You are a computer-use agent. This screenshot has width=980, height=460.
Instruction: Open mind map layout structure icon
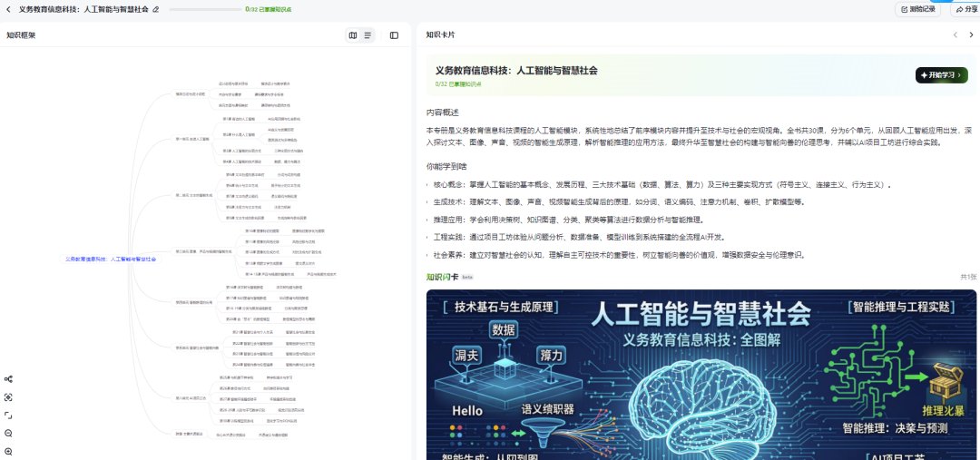point(8,379)
